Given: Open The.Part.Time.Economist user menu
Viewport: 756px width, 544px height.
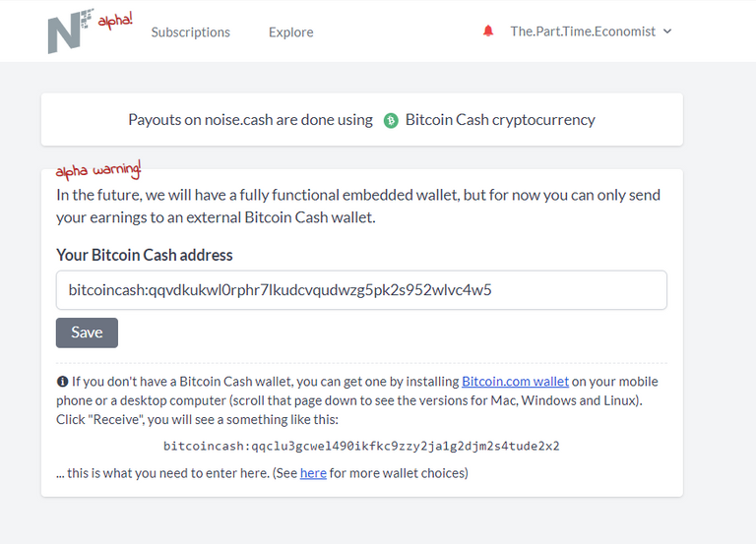Looking at the screenshot, I should 583,31.
